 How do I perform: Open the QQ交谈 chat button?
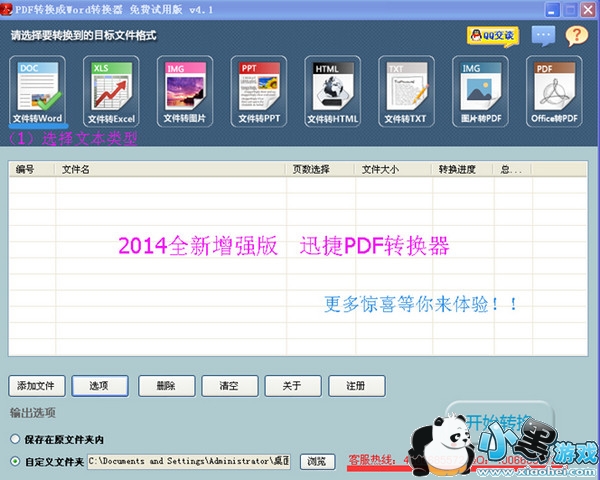493,36
